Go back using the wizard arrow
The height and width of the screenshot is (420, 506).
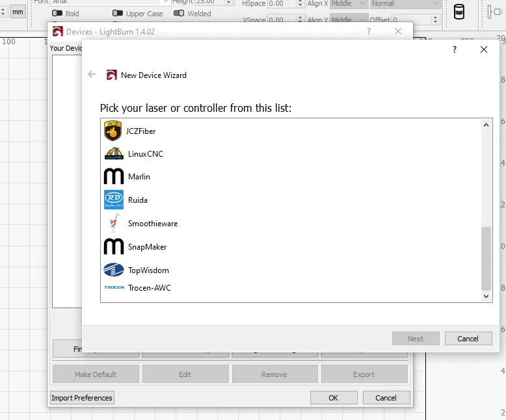92,75
